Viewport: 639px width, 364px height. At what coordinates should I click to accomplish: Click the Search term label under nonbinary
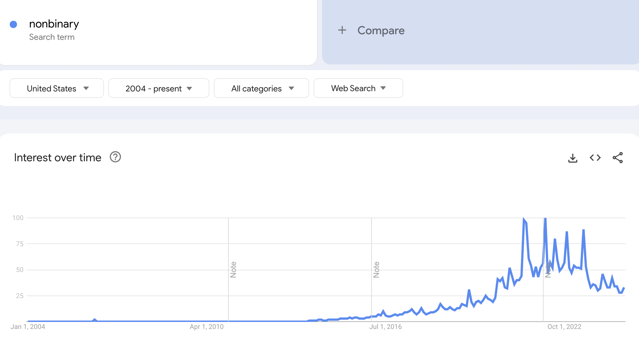[52, 37]
